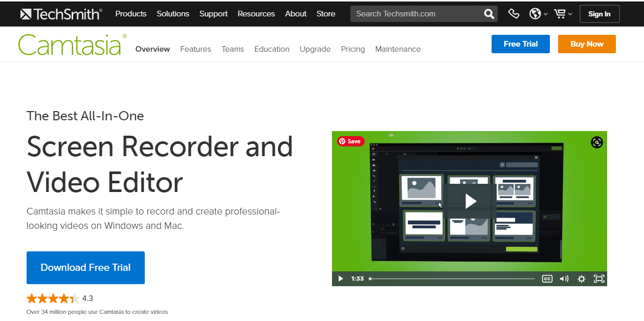
Task: Select the Education tab
Action: click(x=272, y=49)
